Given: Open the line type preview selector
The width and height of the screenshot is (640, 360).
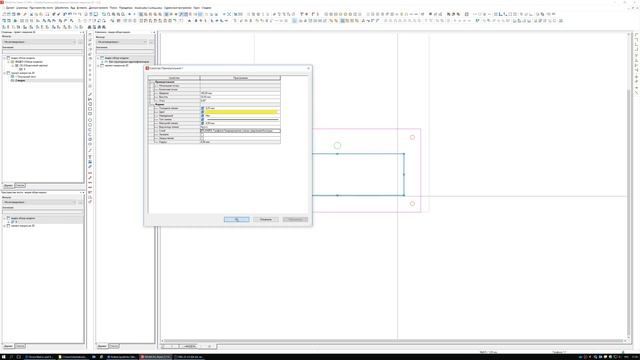Looking at the screenshot, I should point(242,120).
